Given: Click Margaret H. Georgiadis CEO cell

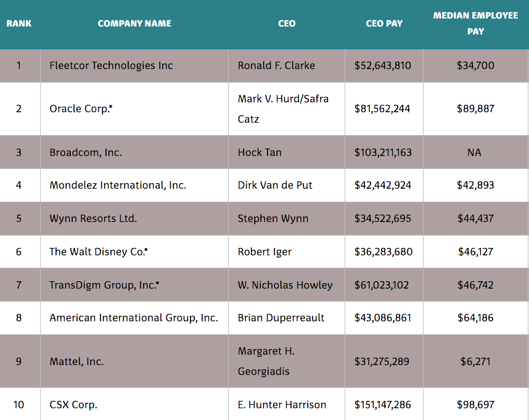Looking at the screenshot, I should point(266,361).
